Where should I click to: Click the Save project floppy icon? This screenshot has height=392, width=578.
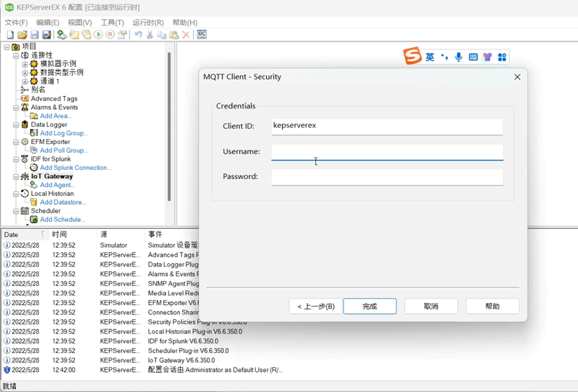(x=35, y=35)
